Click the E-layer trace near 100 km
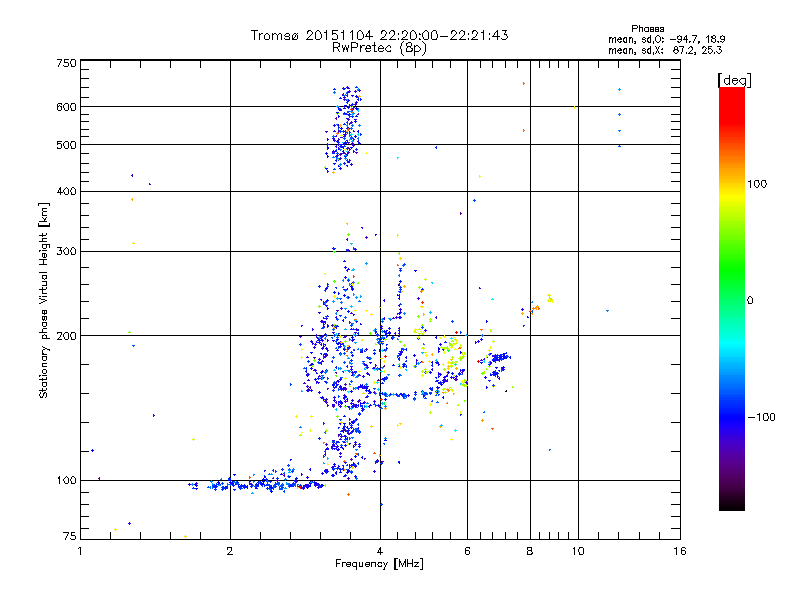The height and width of the screenshot is (600, 800). pos(258,484)
